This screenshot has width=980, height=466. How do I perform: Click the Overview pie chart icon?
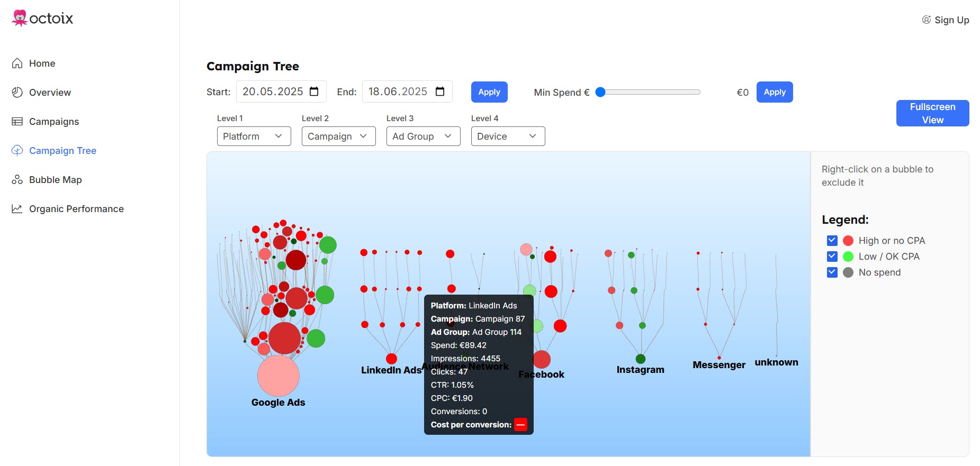coord(17,93)
